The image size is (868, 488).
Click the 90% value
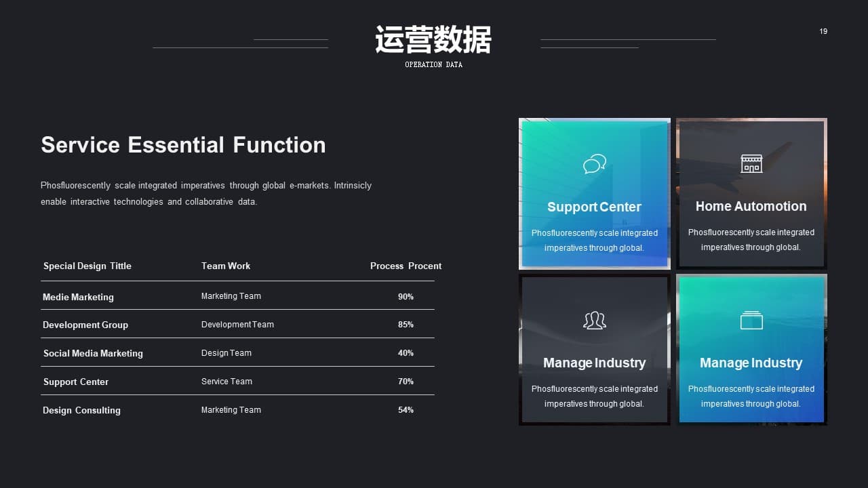click(x=406, y=297)
